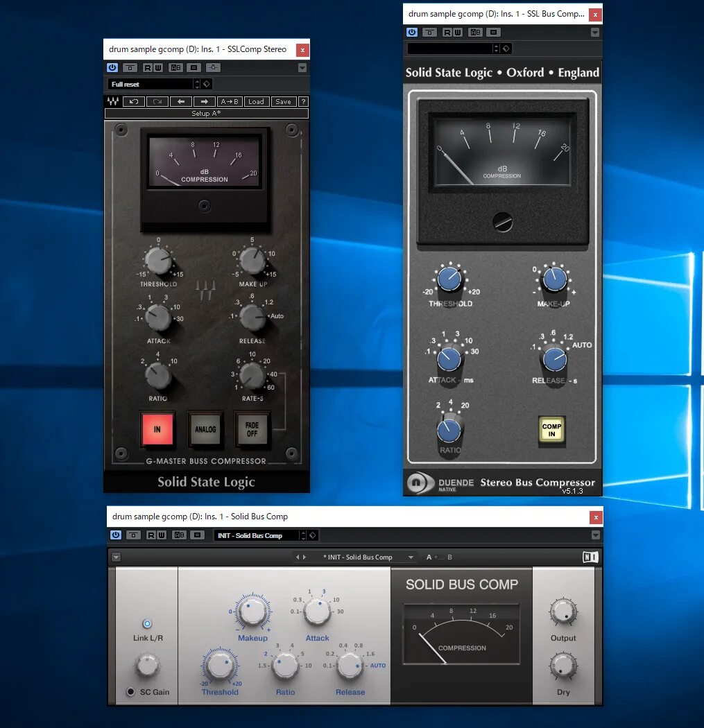Click the blue Release knob on Duende compressor
Screen dimensions: 704x728
click(x=555, y=358)
